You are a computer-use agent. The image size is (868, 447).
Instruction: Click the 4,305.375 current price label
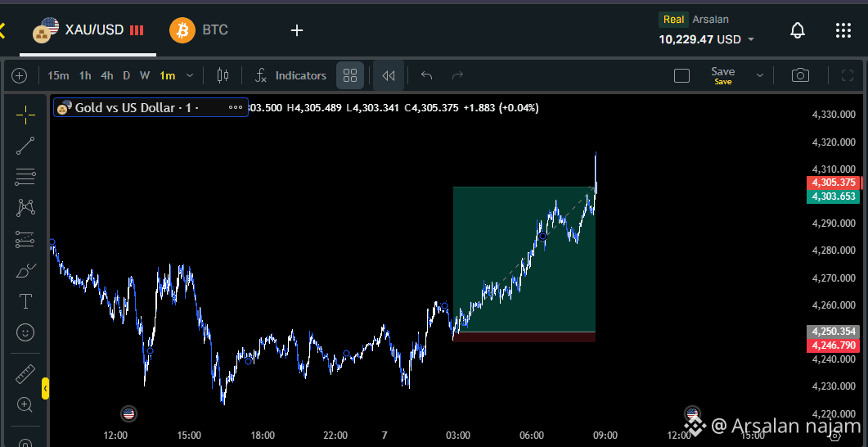point(834,183)
